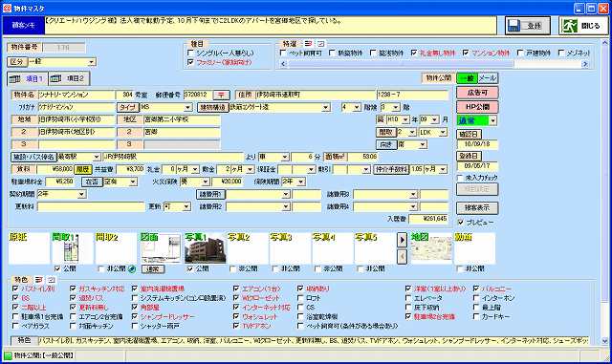This screenshot has width=612, height=364.
Task: Click the floppy disk 登録 save button
Action: pos(528,26)
